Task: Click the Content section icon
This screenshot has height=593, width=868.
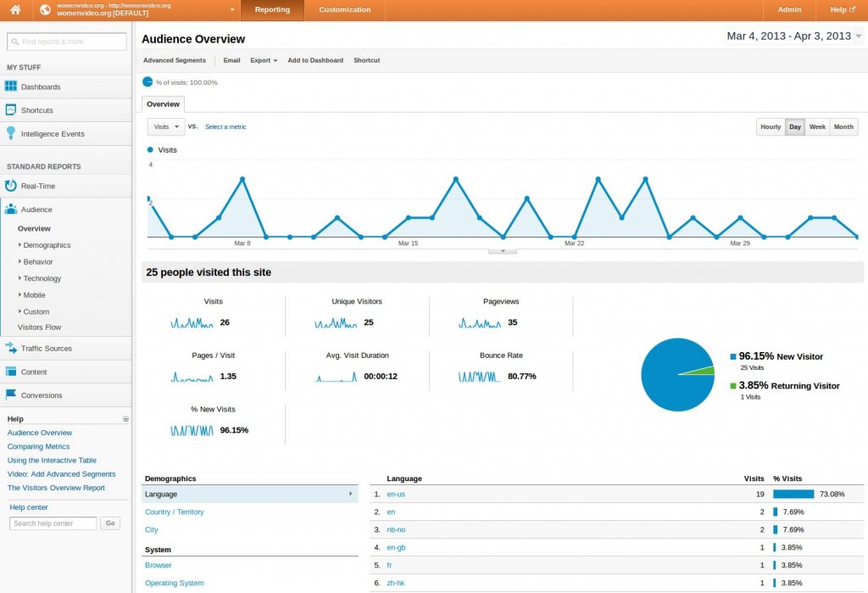Action: point(11,372)
